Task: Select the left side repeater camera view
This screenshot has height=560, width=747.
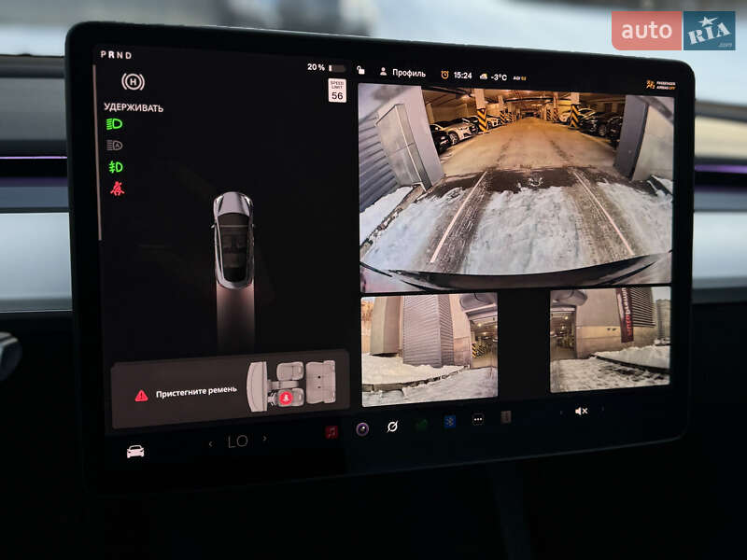Action: 429,347
